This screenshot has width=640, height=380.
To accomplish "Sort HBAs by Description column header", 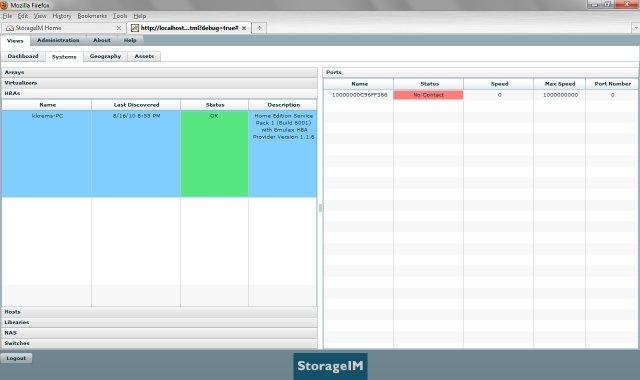I will pyautogui.click(x=283, y=105).
